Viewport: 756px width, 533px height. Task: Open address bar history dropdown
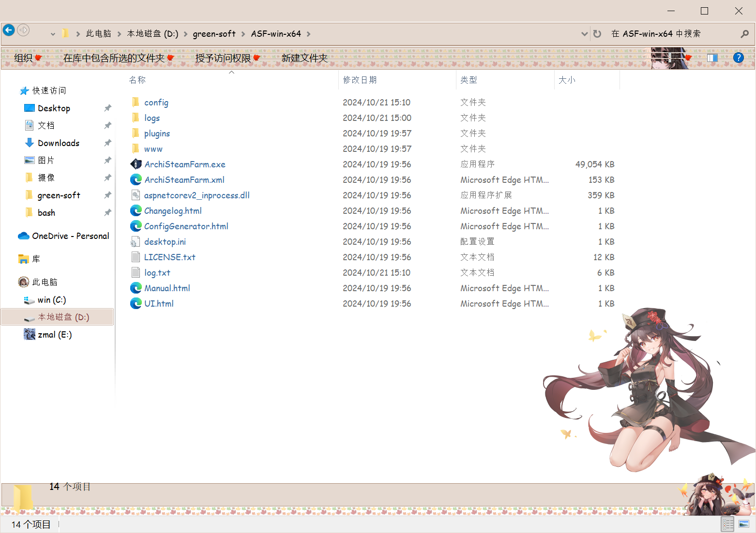click(584, 34)
